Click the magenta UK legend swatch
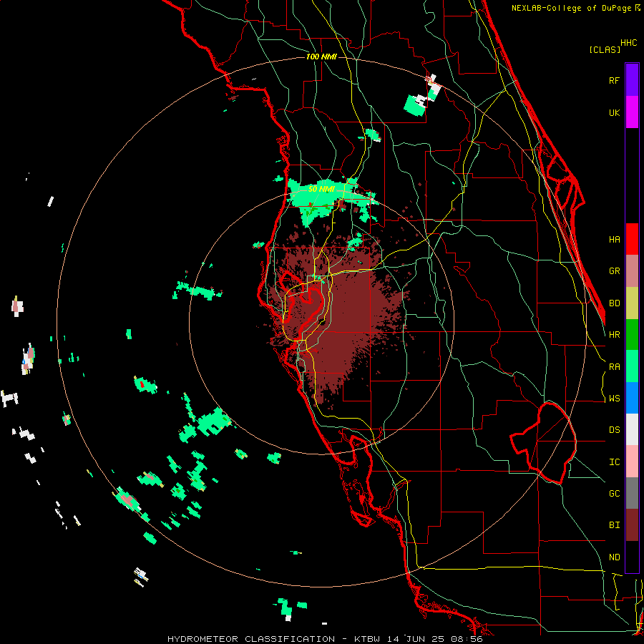Image resolution: width=644 pixels, height=644 pixels. (x=632, y=112)
